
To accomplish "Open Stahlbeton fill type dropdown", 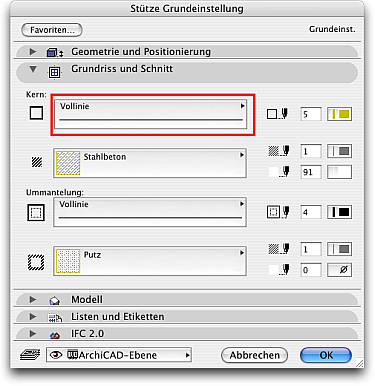I will click(150, 163).
